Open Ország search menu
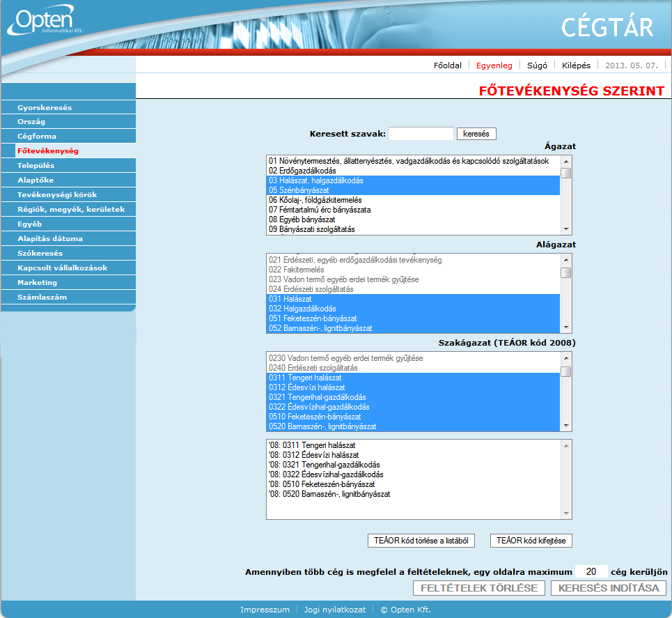Image resolution: width=672 pixels, height=618 pixels. (68, 121)
